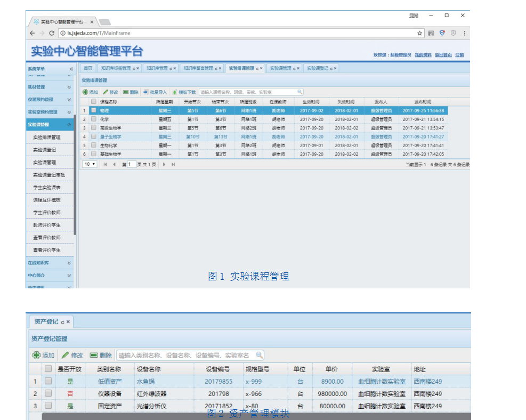Image resolution: width=526 pixels, height=420 pixels.
Task: Check the checkbox for 物理 row
Action: [94, 110]
